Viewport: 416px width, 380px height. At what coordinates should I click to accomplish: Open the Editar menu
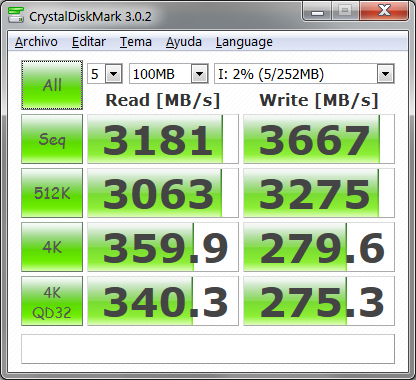coord(89,42)
